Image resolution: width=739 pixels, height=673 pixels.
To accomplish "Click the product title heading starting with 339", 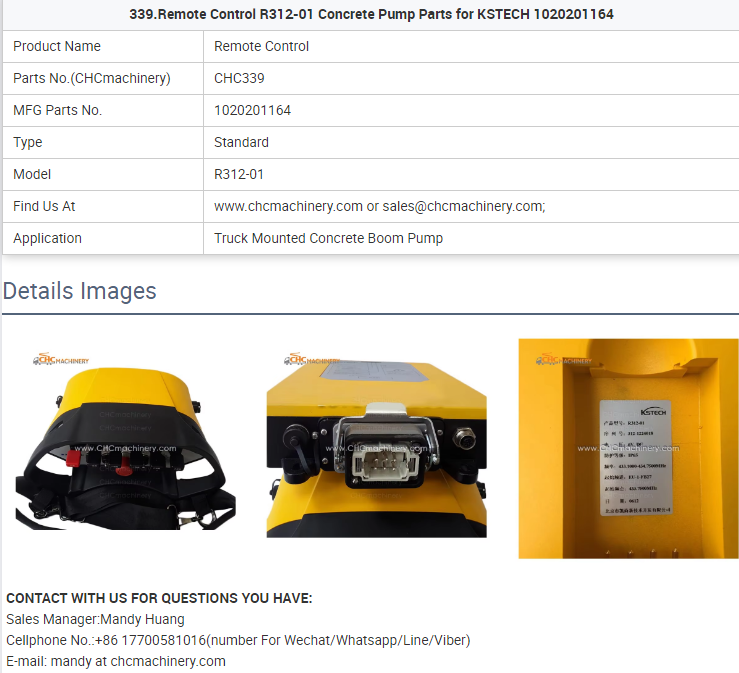I will click(371, 14).
